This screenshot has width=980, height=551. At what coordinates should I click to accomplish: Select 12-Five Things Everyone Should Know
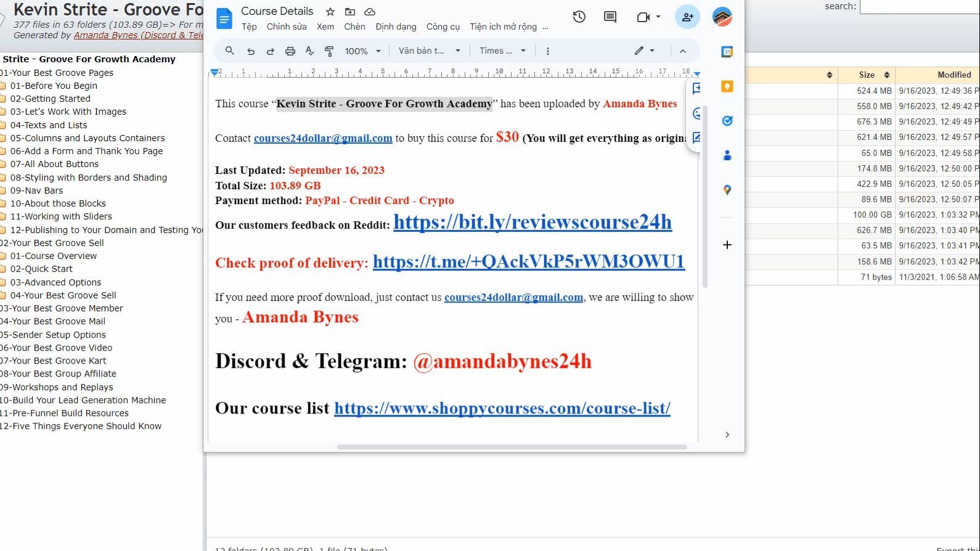click(81, 426)
